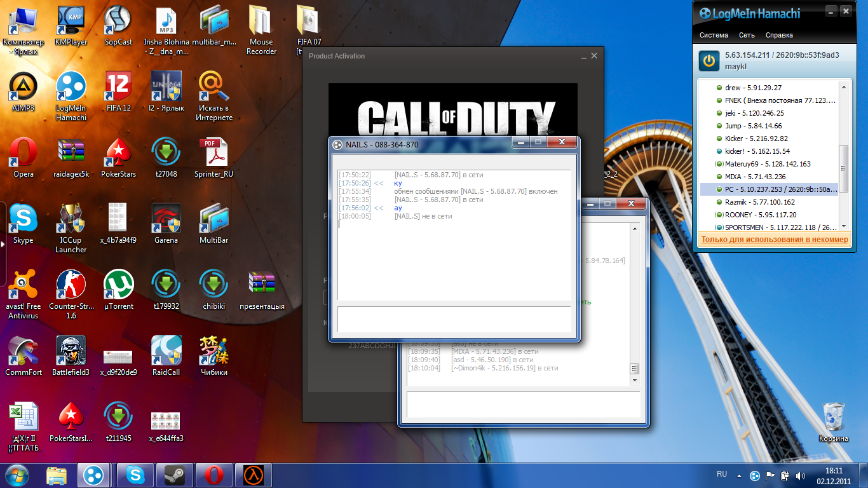Switch to Opera on the taskbar
This screenshot has width=868, height=488.
214,475
